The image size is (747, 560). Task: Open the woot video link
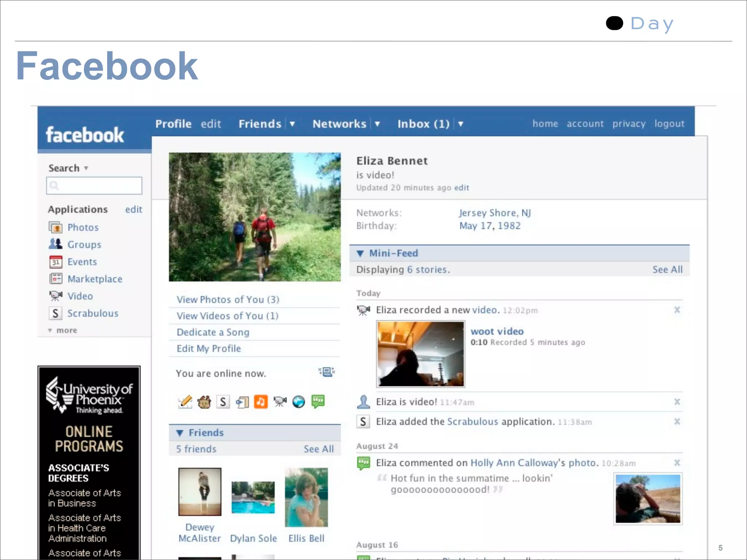click(x=497, y=331)
